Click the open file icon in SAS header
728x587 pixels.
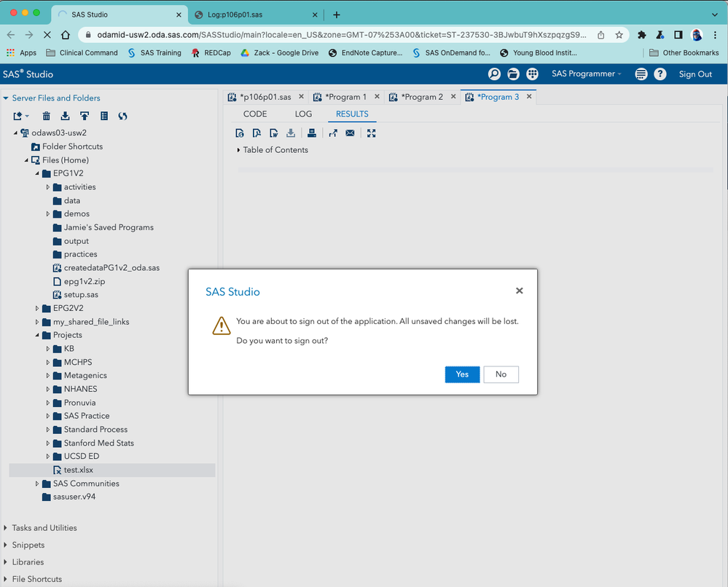coord(513,74)
